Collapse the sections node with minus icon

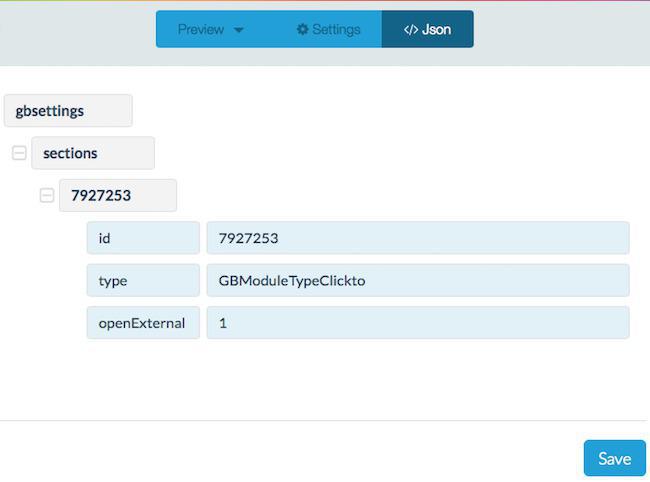[18, 154]
